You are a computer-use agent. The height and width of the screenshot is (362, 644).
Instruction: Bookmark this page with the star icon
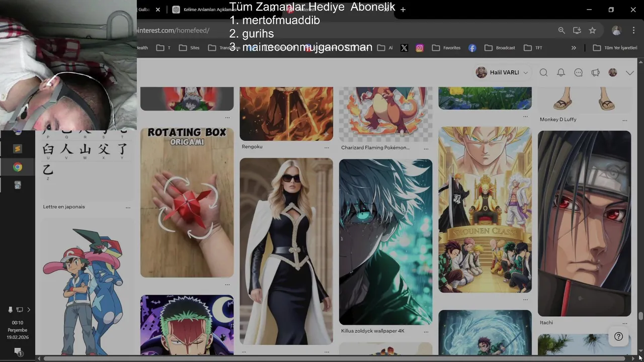pos(593,31)
